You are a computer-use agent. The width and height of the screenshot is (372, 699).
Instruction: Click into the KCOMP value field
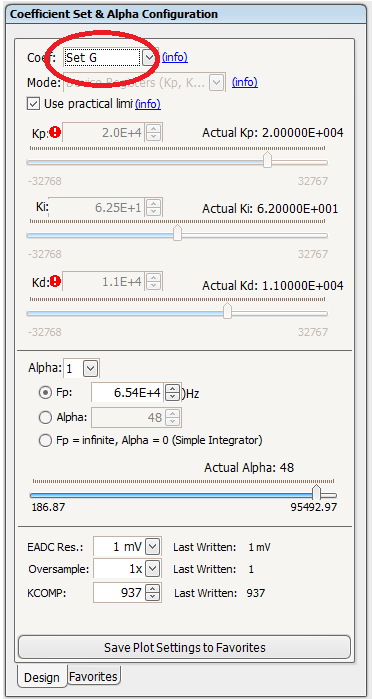point(119,593)
